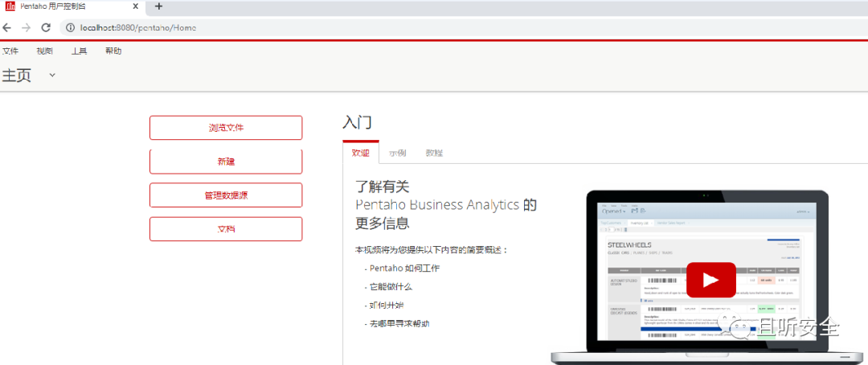Click the 管理数据源 button
Image resolution: width=868 pixels, height=365 pixels.
pos(226,195)
